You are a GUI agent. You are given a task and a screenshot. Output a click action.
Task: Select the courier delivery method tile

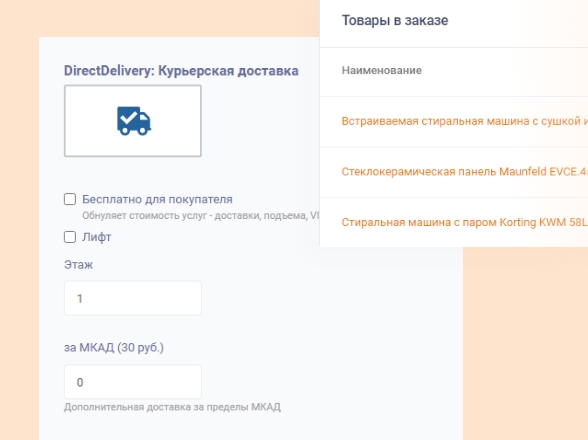[133, 121]
